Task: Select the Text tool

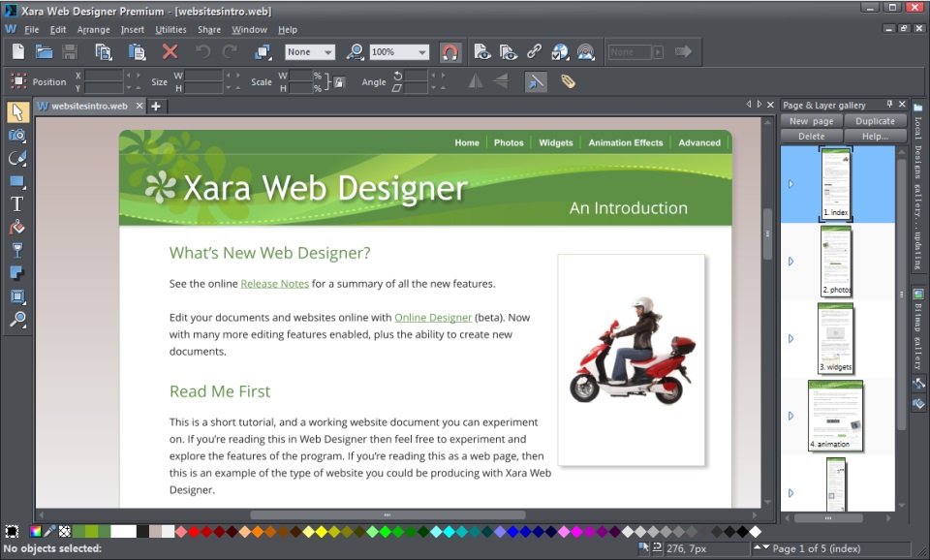Action: (17, 204)
